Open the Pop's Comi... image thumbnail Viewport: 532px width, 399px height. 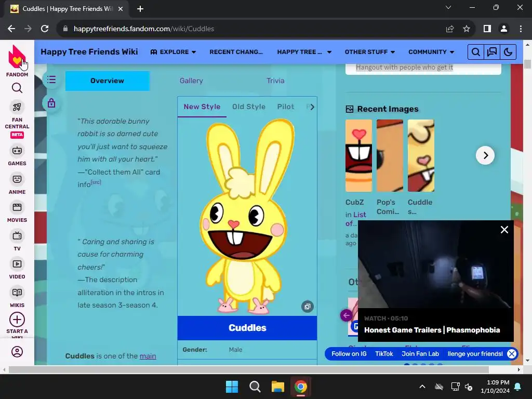pyautogui.click(x=390, y=156)
